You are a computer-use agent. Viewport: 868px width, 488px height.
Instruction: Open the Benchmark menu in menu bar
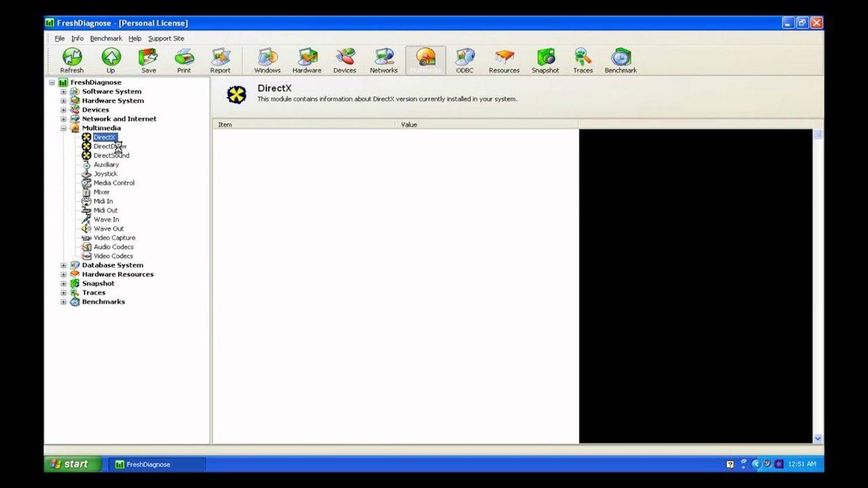click(106, 38)
